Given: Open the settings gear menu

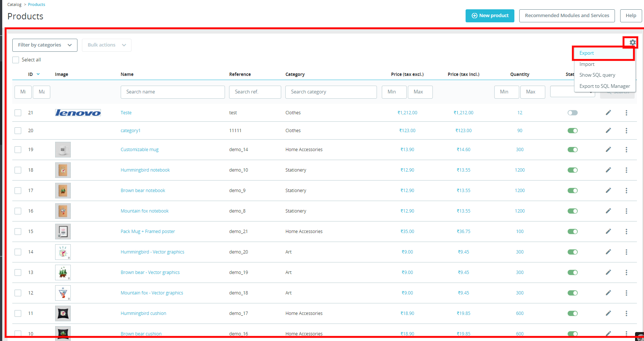Looking at the screenshot, I should point(632,42).
